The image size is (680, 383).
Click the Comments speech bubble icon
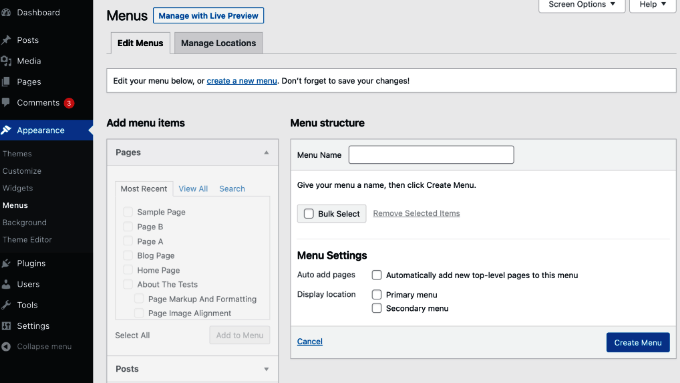(6, 103)
